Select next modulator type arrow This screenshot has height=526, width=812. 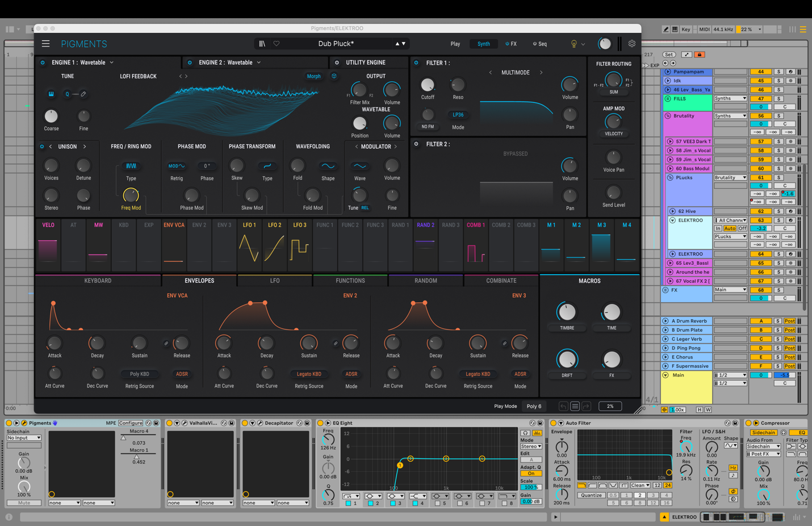coord(396,147)
